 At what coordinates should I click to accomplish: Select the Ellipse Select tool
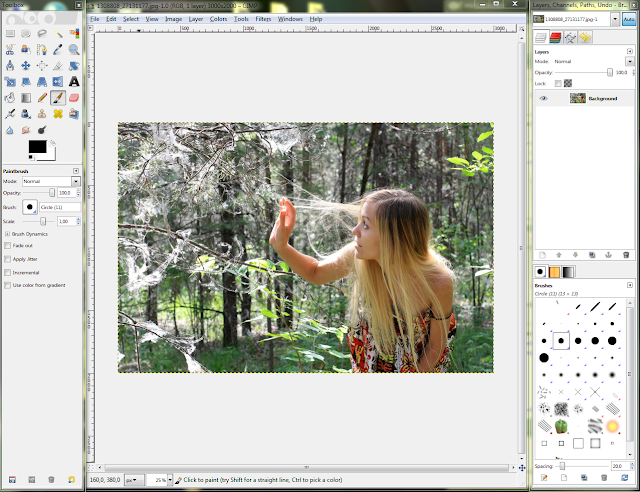[26, 33]
